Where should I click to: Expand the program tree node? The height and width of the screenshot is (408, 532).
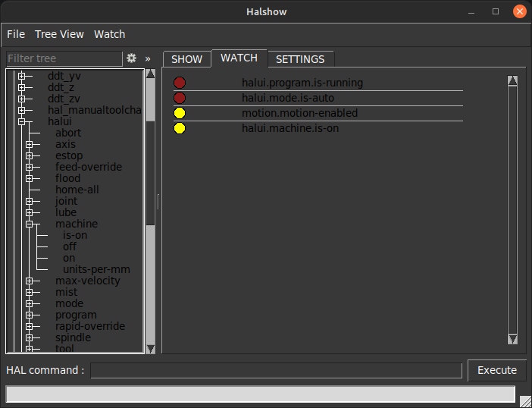(x=30, y=315)
